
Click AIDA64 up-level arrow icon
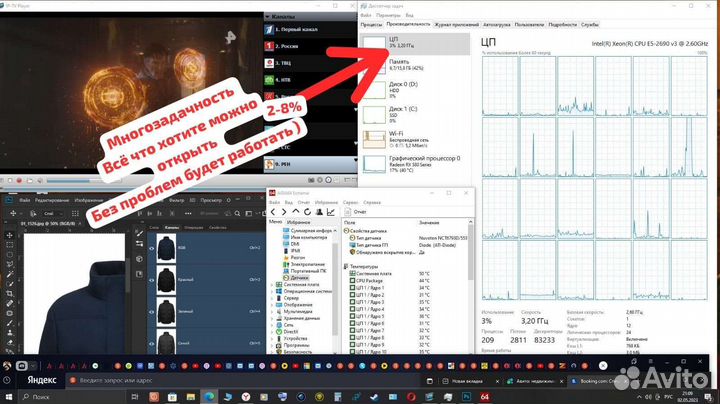click(296, 212)
